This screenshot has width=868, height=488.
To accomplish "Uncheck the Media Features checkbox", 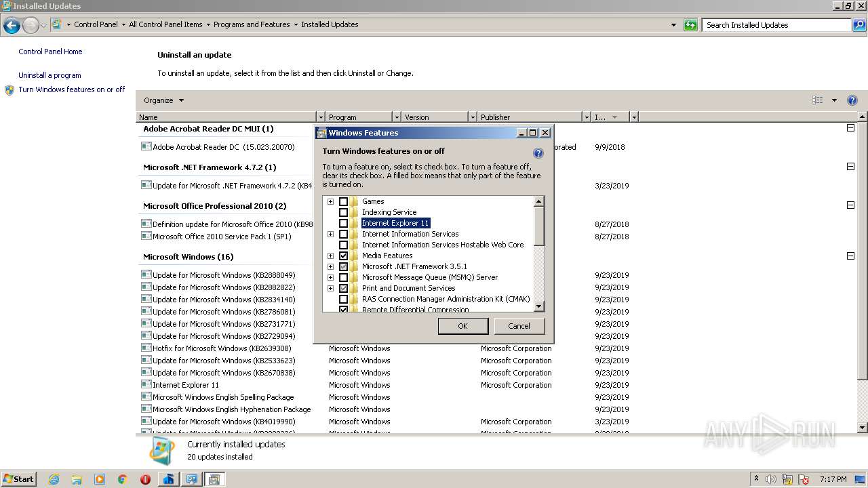I will click(343, 256).
